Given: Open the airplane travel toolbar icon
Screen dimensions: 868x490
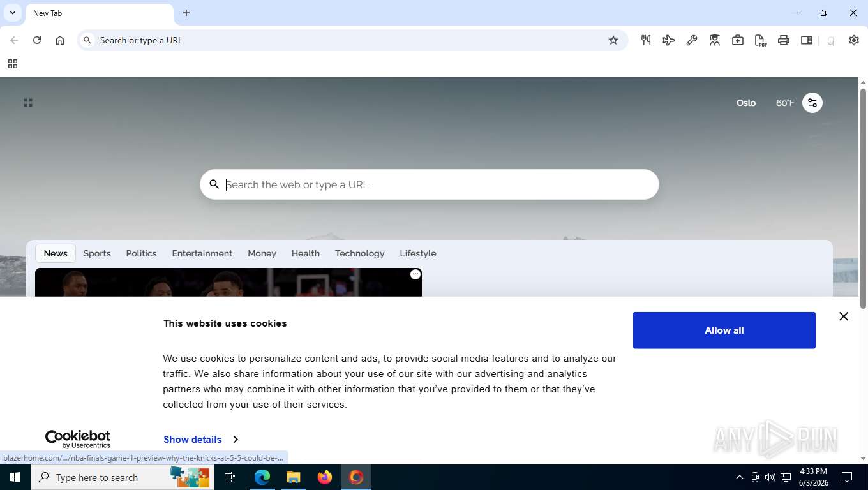Looking at the screenshot, I should 669,40.
